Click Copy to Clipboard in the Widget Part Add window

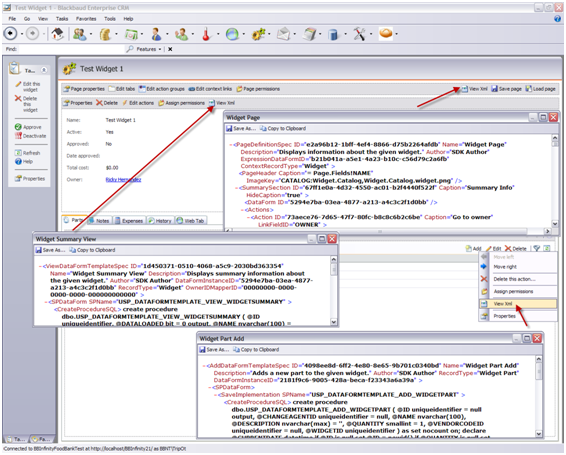coord(256,350)
